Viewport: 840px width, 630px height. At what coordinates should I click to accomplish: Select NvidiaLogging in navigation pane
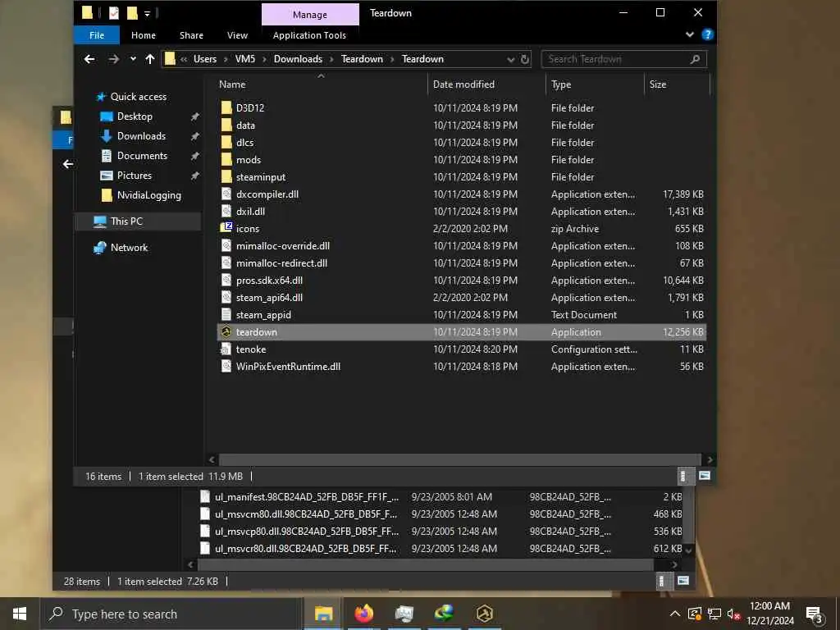pos(149,195)
